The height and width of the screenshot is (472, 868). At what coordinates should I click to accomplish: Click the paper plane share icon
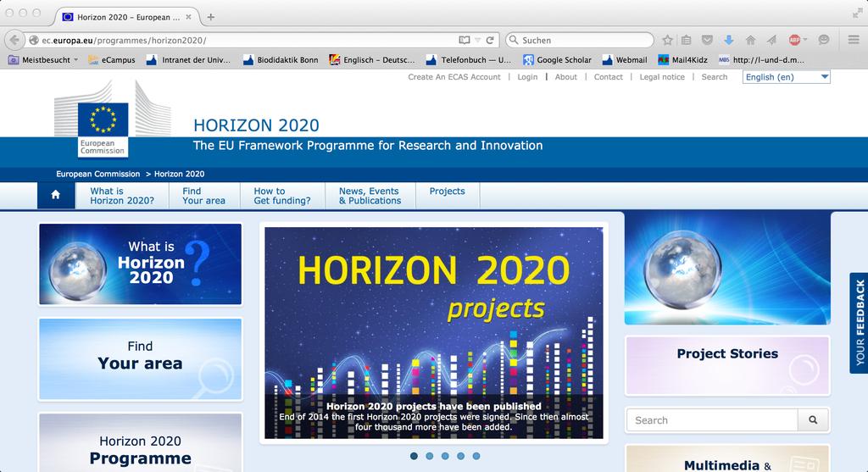pyautogui.click(x=771, y=40)
